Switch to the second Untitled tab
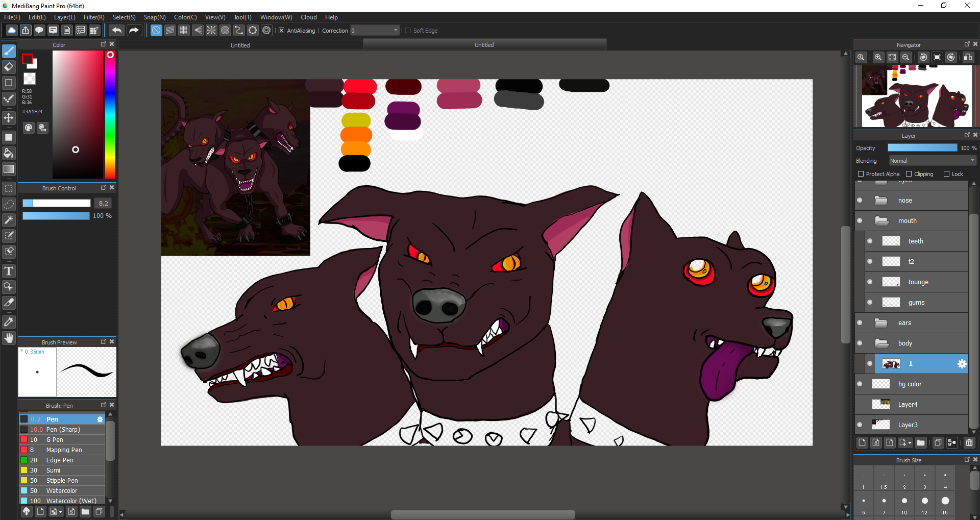 [x=484, y=45]
